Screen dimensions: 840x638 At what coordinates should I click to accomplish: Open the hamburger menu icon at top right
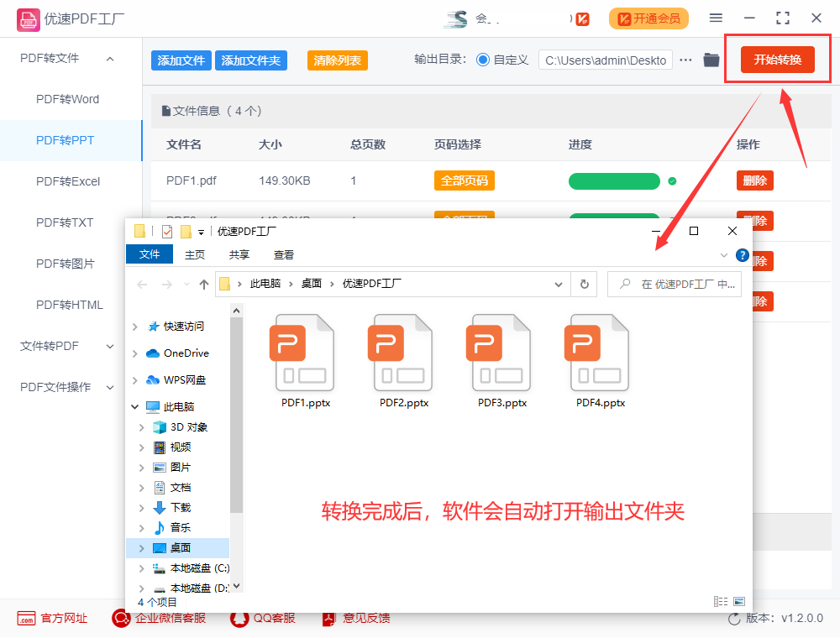click(x=717, y=18)
